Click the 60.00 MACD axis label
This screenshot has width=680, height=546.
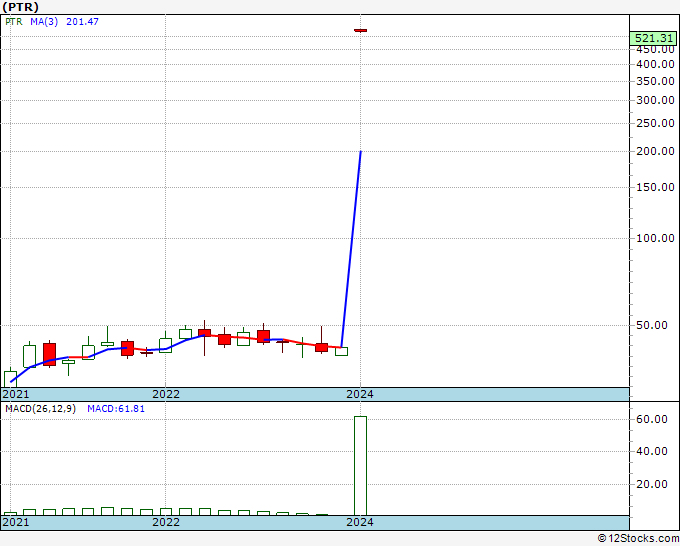point(652,419)
